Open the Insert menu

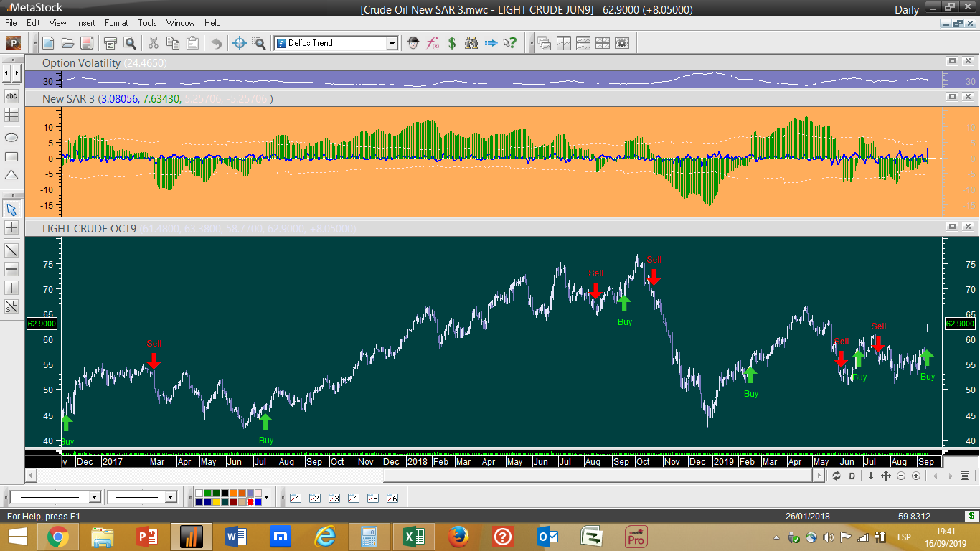click(85, 23)
